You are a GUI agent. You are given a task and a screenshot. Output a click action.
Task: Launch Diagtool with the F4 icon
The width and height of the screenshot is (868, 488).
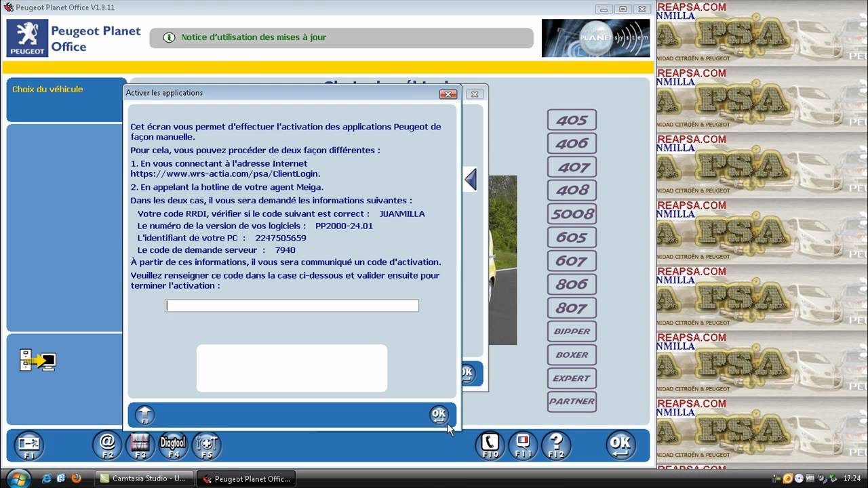[x=174, y=445]
